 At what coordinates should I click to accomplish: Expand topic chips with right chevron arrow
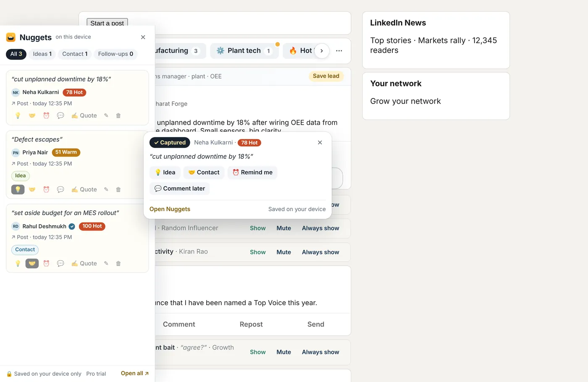(x=322, y=51)
